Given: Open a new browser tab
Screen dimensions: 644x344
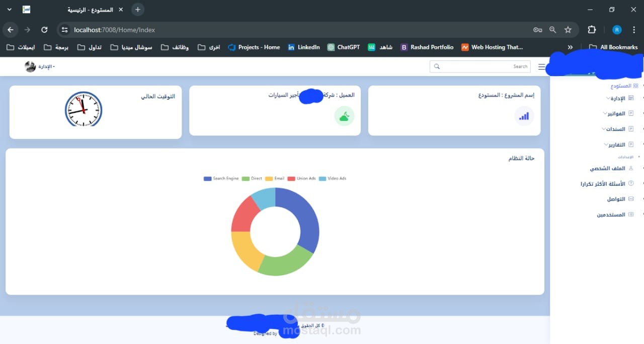Looking at the screenshot, I should tap(137, 10).
